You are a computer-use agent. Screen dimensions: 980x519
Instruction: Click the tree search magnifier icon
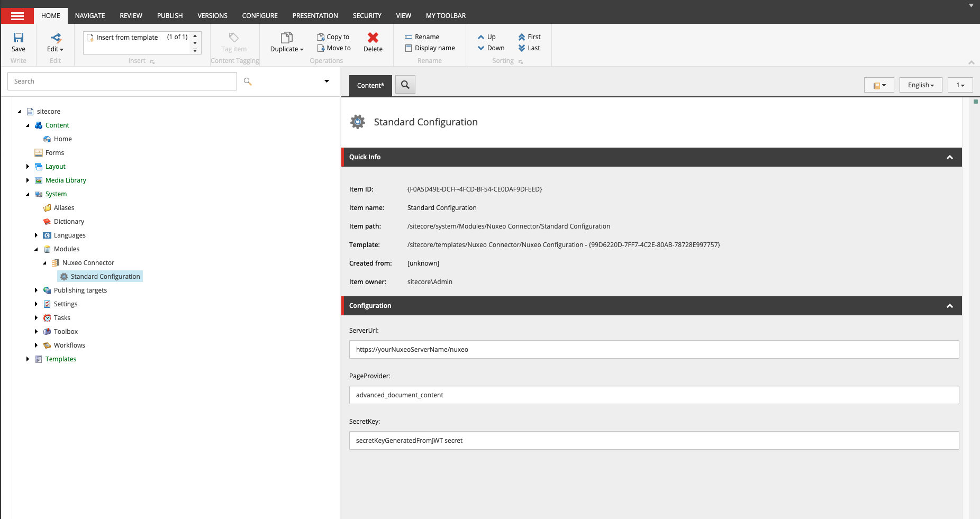tap(248, 81)
